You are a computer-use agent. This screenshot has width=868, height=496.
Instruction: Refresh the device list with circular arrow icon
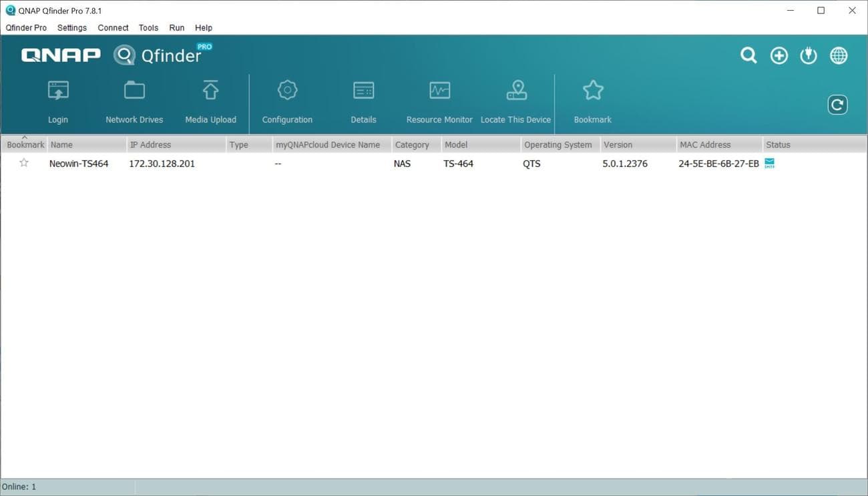coord(837,104)
